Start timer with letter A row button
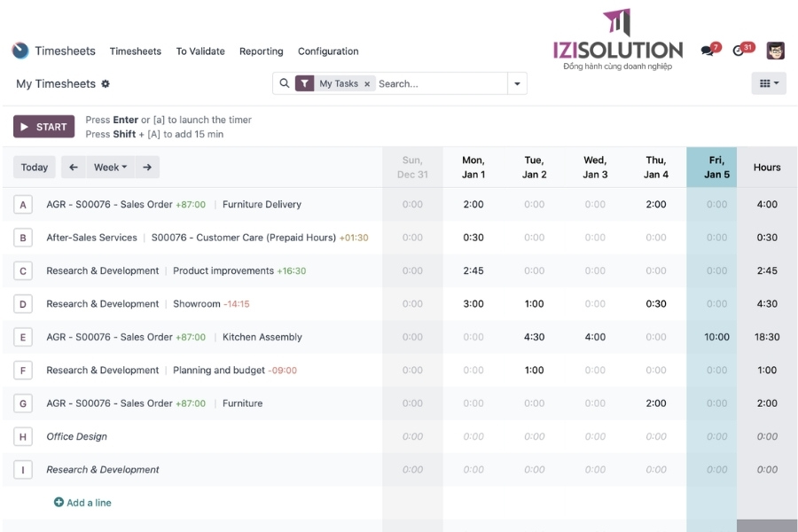This screenshot has height=532, width=798. pyautogui.click(x=23, y=205)
